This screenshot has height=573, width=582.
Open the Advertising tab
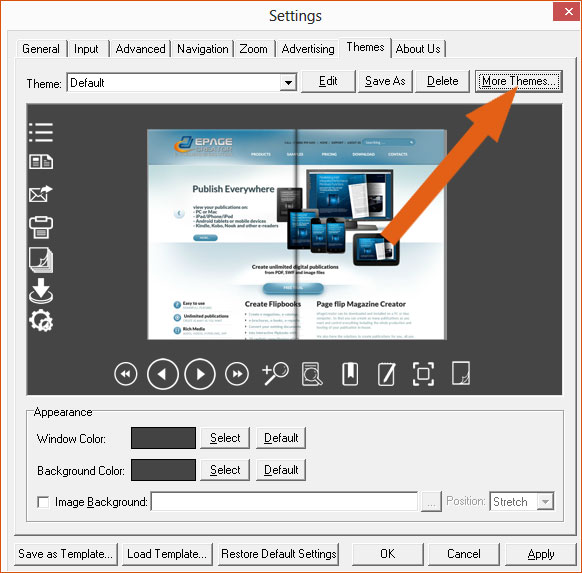[x=308, y=49]
